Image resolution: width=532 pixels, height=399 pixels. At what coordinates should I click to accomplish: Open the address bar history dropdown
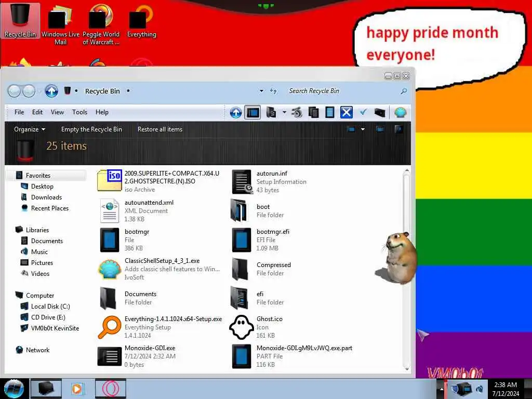point(261,91)
